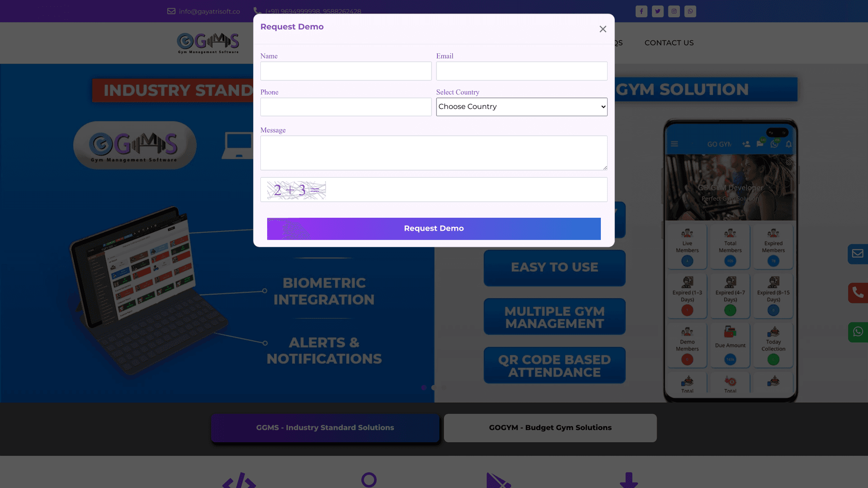
Task: Click the Phone input field
Action: pyautogui.click(x=346, y=107)
